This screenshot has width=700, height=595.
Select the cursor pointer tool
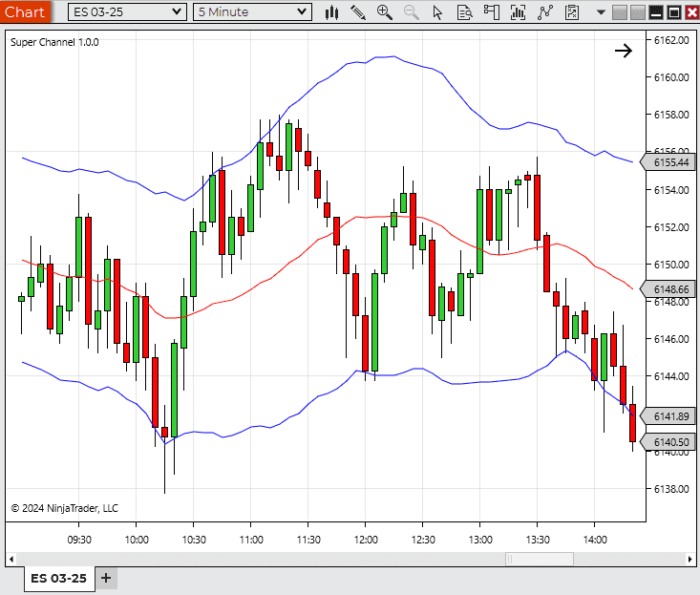[x=437, y=12]
